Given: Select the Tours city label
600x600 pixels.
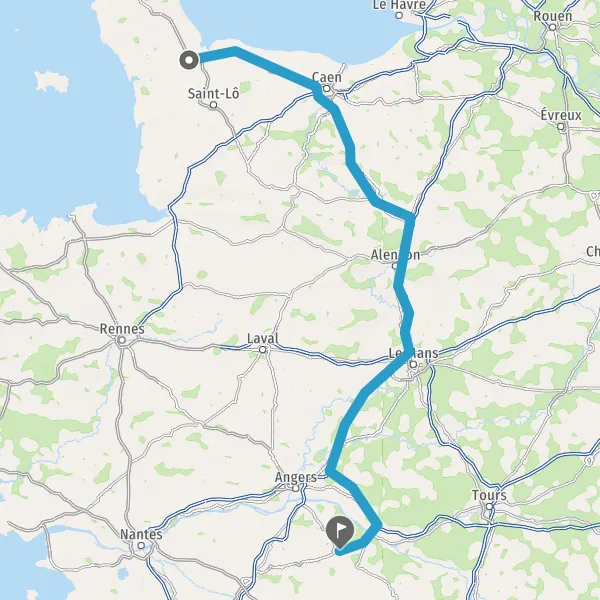Looking at the screenshot, I should point(489,495).
